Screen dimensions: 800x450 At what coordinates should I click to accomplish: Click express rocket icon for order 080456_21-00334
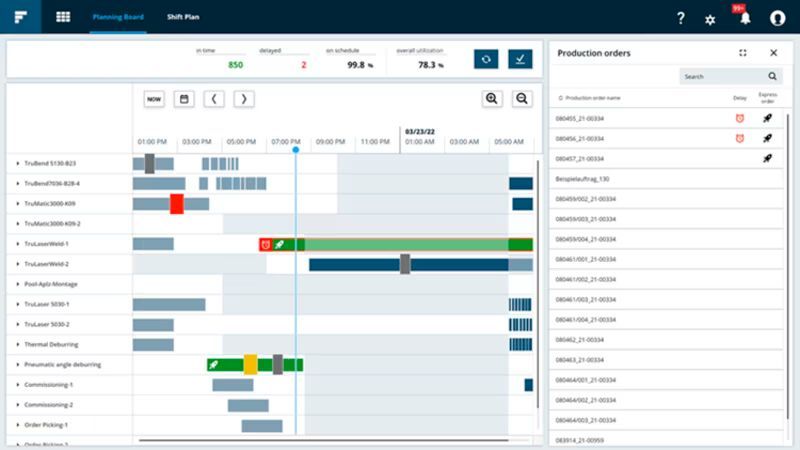click(767, 138)
